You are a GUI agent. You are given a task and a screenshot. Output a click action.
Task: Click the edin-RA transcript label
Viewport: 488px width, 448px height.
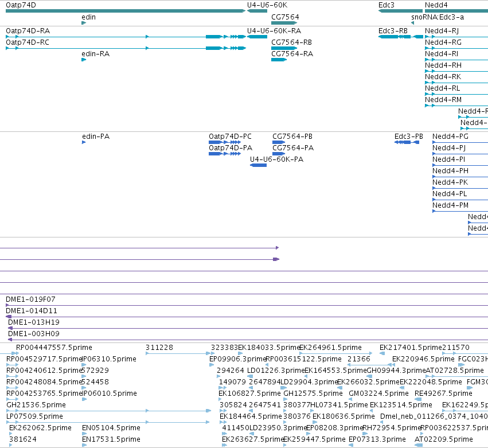pyautogui.click(x=96, y=54)
